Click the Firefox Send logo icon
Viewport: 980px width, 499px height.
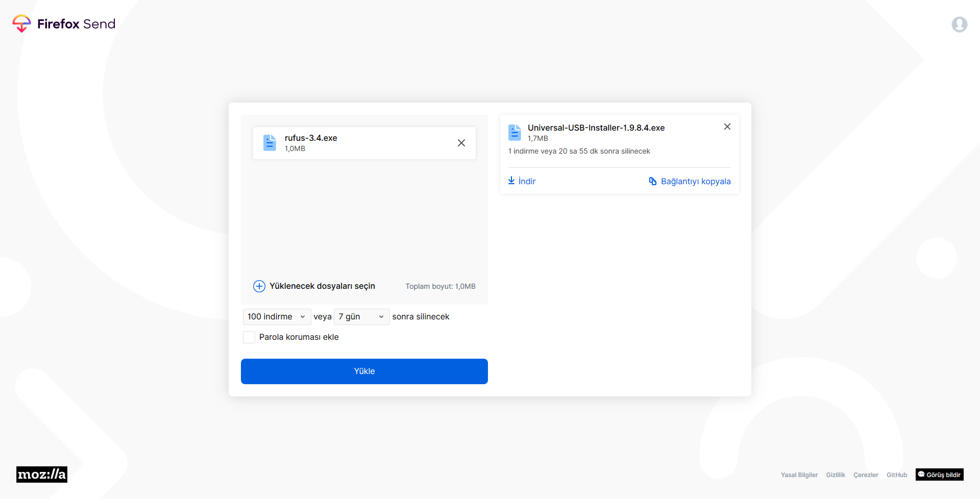[21, 23]
